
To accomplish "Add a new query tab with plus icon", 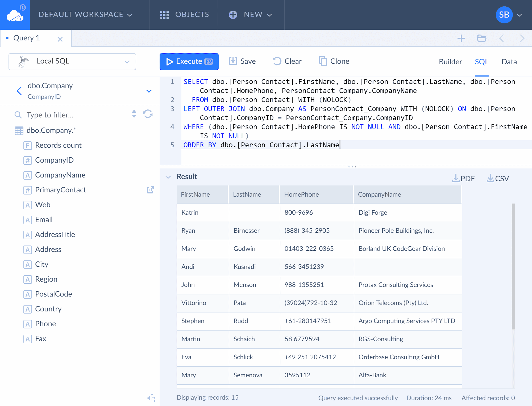I will [461, 39].
